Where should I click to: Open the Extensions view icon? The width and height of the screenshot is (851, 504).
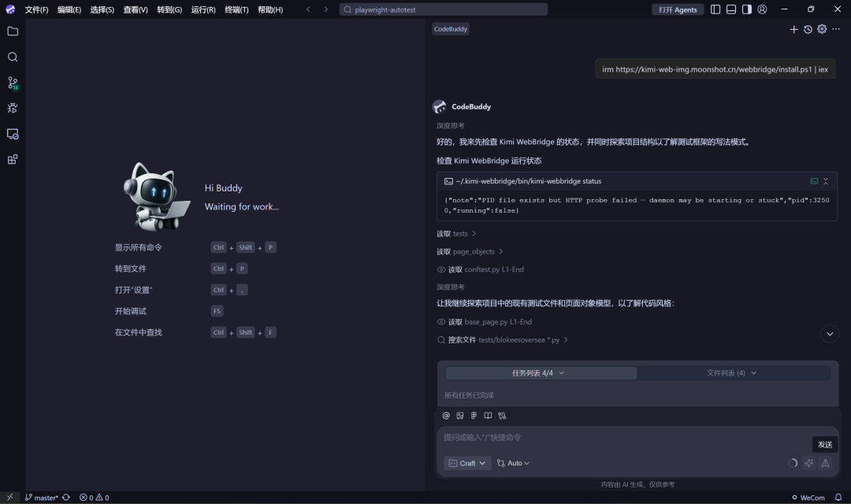tap(13, 160)
